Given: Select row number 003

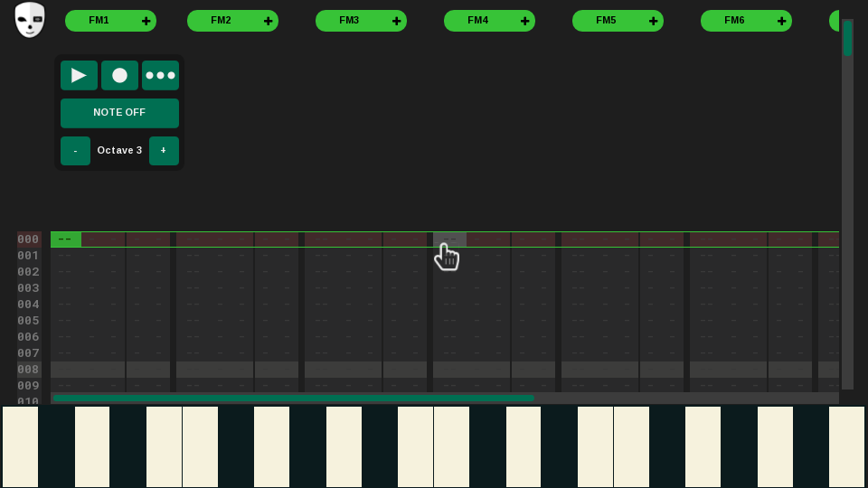Looking at the screenshot, I should (28, 288).
